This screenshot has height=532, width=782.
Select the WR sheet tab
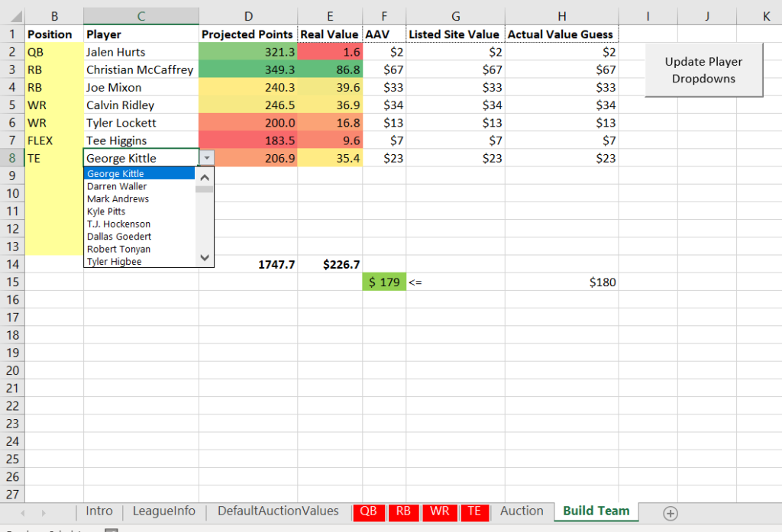coord(439,512)
